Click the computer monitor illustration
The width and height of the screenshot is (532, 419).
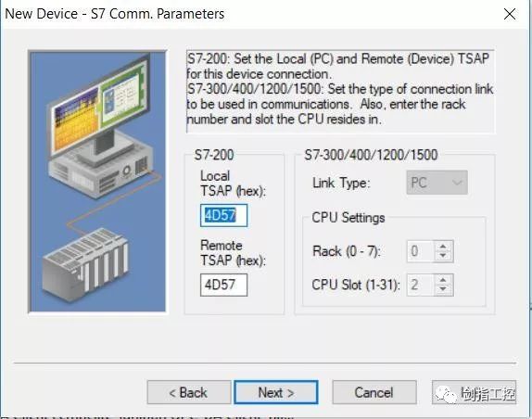tap(100, 105)
